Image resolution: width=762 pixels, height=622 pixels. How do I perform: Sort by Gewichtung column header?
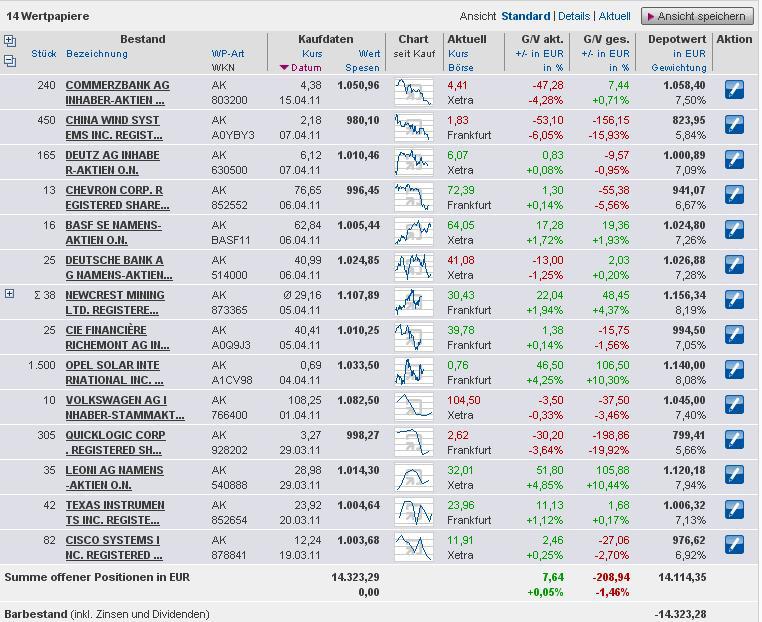pos(679,68)
